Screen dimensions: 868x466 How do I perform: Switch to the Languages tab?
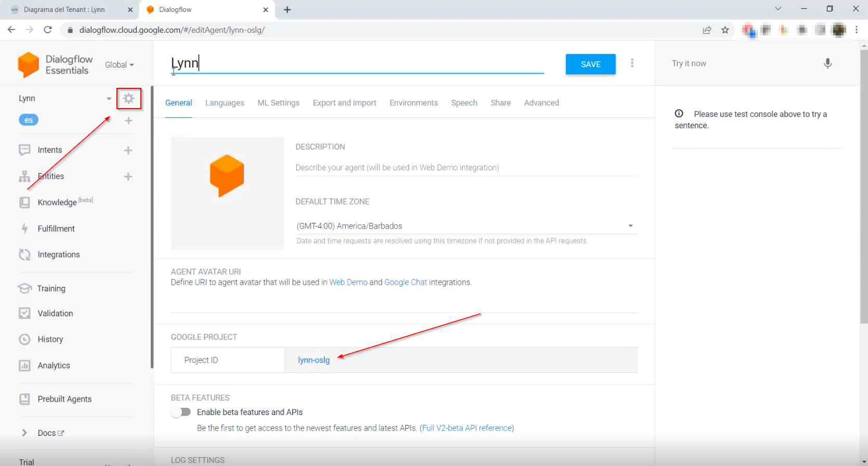point(225,103)
